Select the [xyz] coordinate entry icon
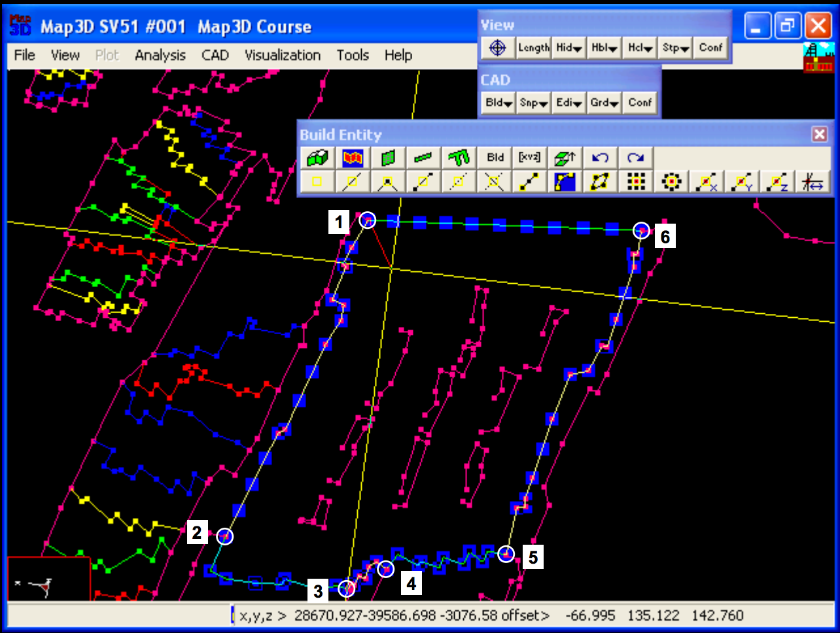The image size is (840, 633). [530, 158]
